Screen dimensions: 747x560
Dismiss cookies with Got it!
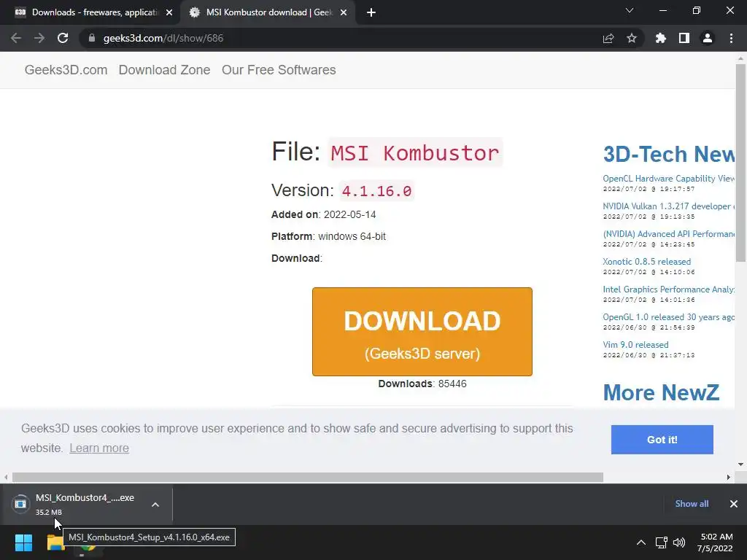662,440
